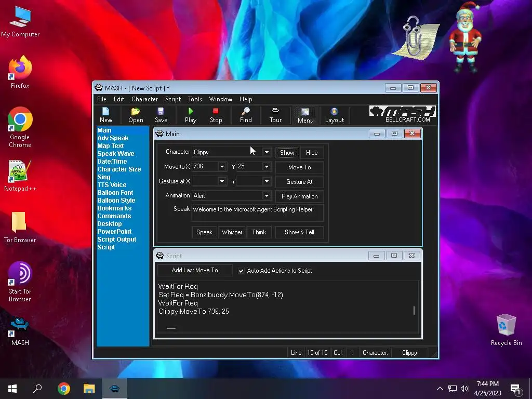Select the Firefox desktop shortcut
Screen dimensions: 532x399
(x=20, y=72)
